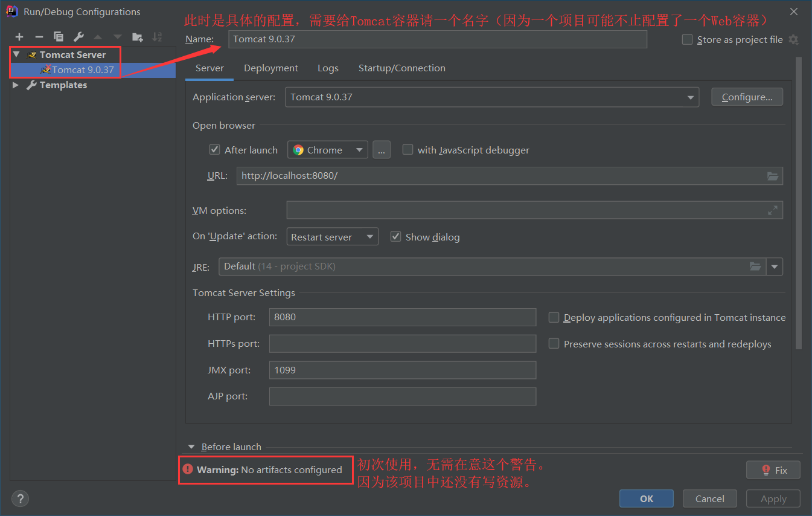Click the red warning icon for artifacts
This screenshot has width=812, height=516.
(188, 469)
